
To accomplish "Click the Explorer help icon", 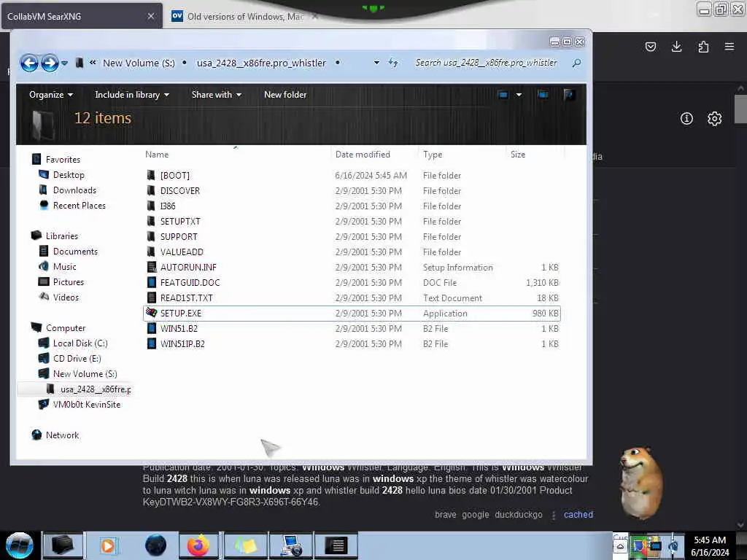I will click(568, 95).
